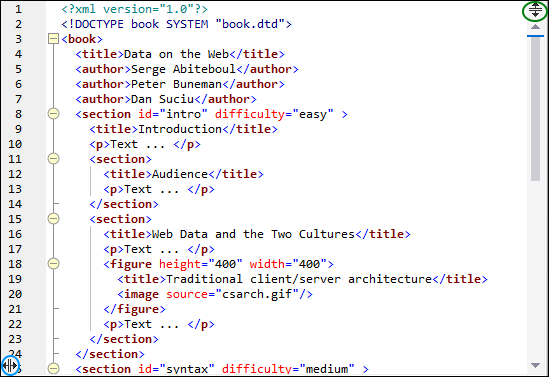Click the author 'Serge Abiteboul' text
The width and height of the screenshot is (549, 377).
point(183,69)
